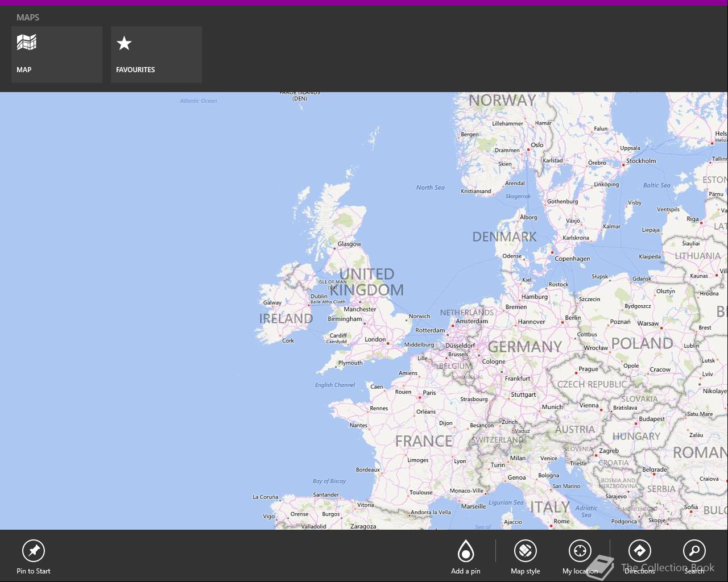Click the Copenhagen label
Screen dimensions: 728x582
tap(572, 259)
